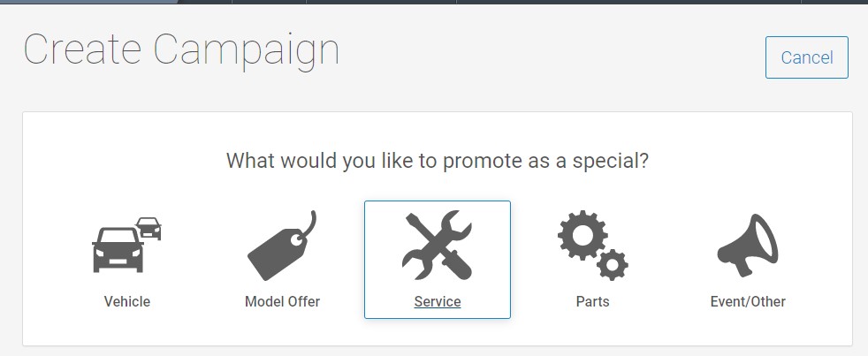Image resolution: width=868 pixels, height=356 pixels.
Task: Click the Cancel button
Action: pyautogui.click(x=806, y=57)
